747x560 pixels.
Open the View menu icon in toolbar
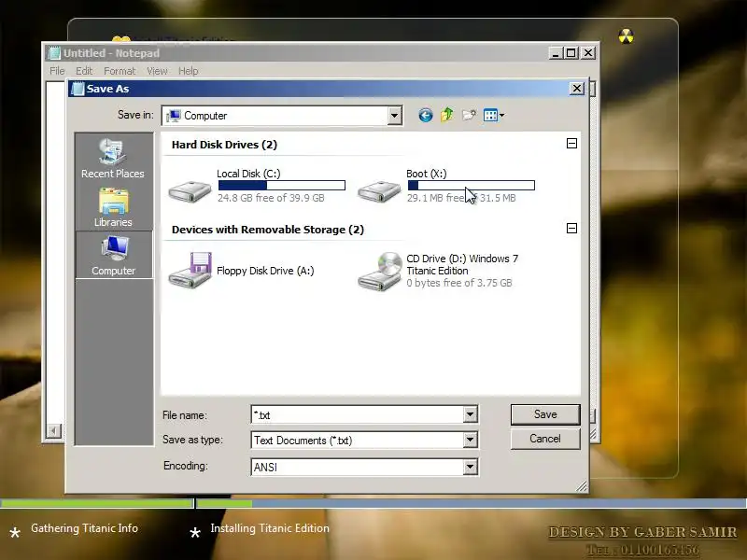tap(490, 115)
